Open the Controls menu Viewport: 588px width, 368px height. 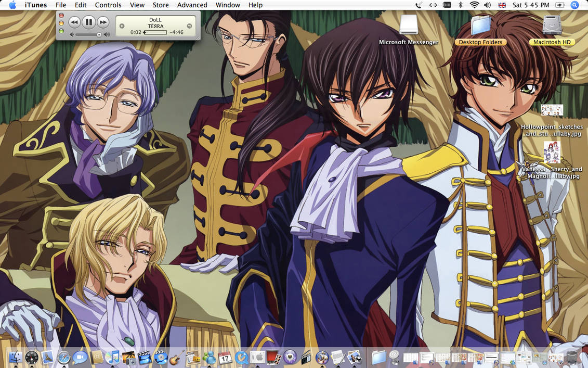click(108, 5)
